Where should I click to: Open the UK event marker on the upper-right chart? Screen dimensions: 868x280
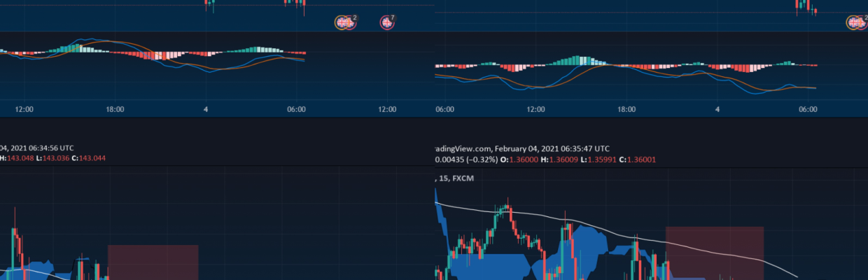tap(857, 22)
